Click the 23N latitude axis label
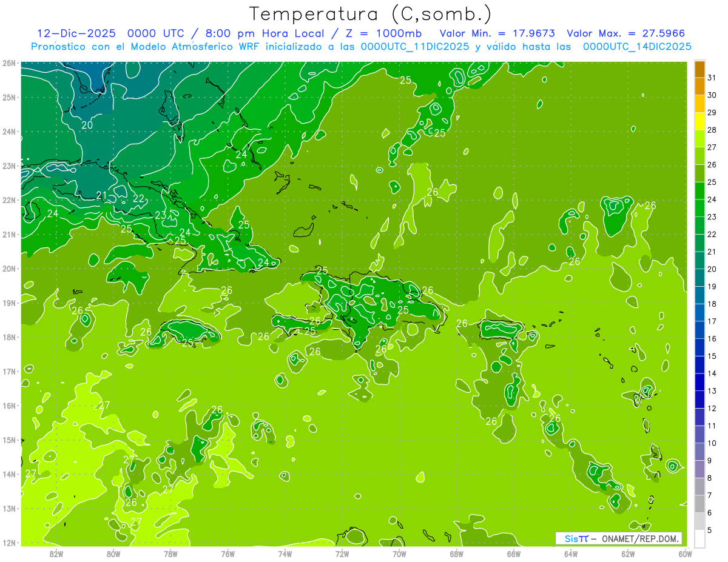 coord(9,166)
